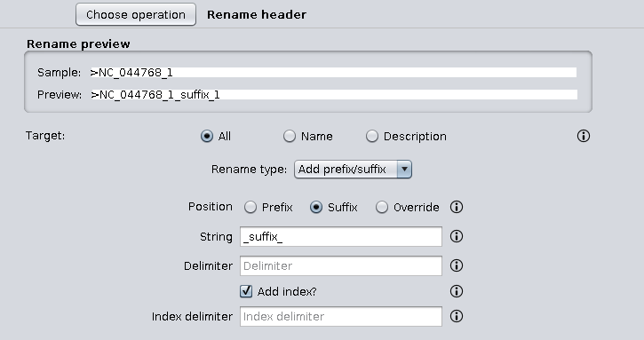Image resolution: width=644 pixels, height=340 pixels.
Task: Open info icon next to String field
Action: click(457, 236)
